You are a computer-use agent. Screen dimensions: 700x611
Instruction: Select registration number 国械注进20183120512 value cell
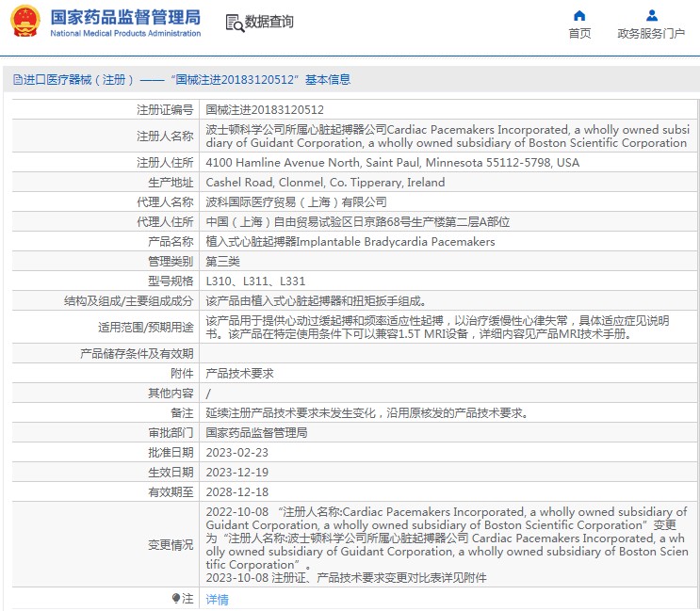pyautogui.click(x=265, y=110)
